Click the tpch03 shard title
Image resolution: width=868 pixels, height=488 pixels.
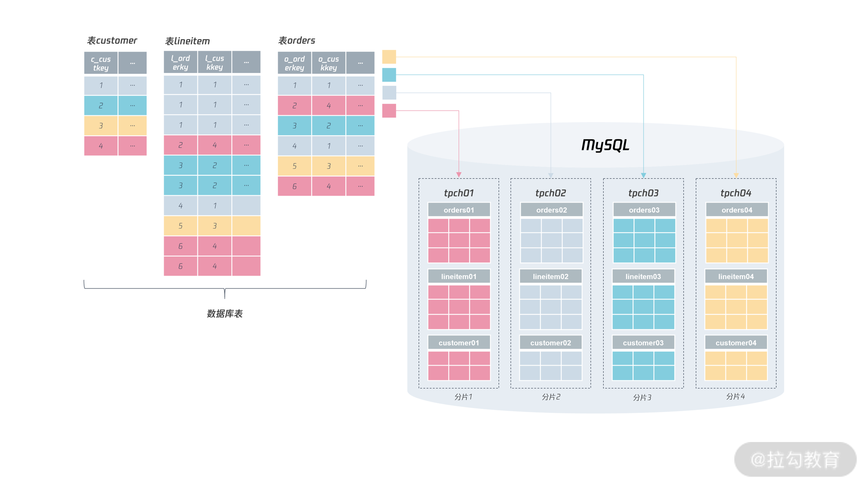click(x=643, y=193)
